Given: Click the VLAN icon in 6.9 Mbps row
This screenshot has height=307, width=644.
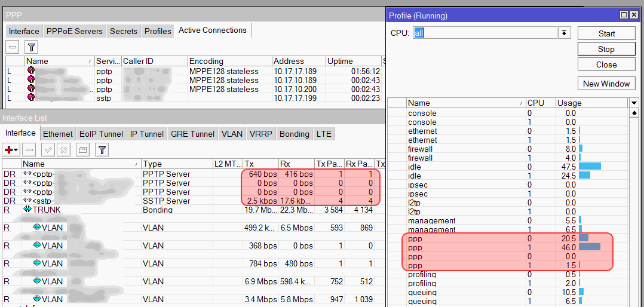Looking at the screenshot, I should pyautogui.click(x=38, y=281).
